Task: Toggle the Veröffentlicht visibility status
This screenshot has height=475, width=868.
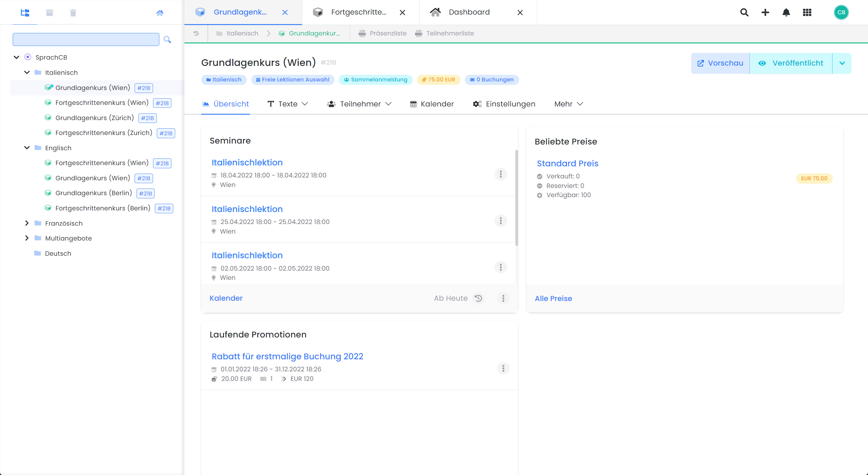Action: click(x=790, y=63)
